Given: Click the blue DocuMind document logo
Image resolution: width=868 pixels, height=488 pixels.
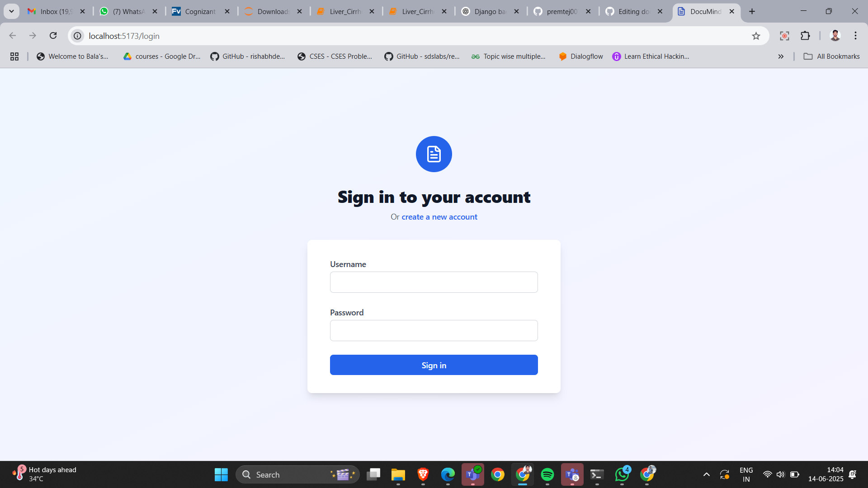Looking at the screenshot, I should [x=434, y=154].
